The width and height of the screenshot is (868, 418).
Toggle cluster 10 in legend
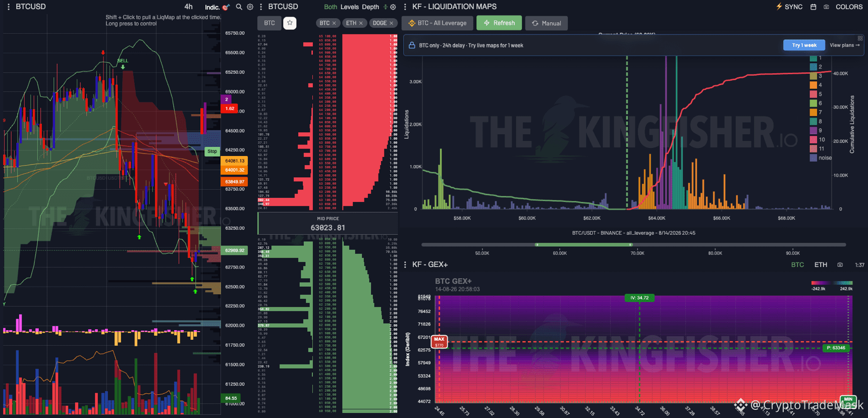818,139
